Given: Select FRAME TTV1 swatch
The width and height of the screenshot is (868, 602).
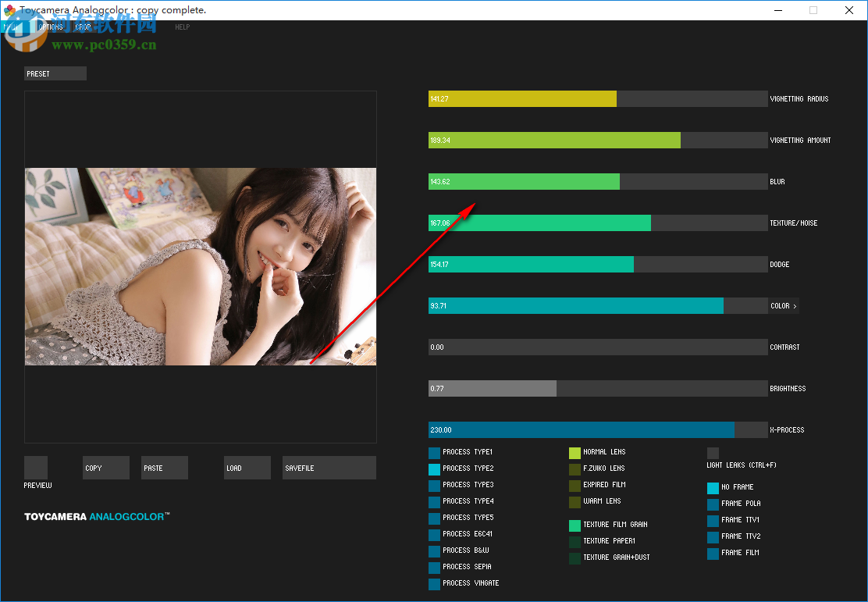Looking at the screenshot, I should click(x=713, y=521).
